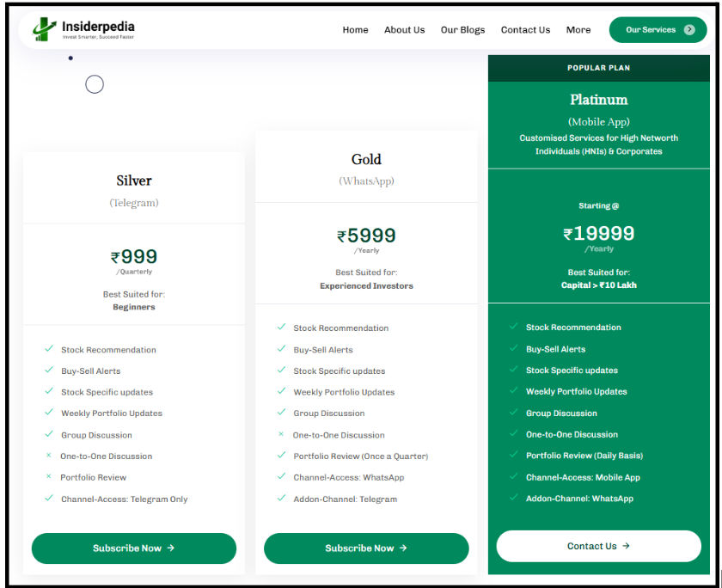Click Silver's Weekly Portfolio Updates checkmark

[49, 412]
